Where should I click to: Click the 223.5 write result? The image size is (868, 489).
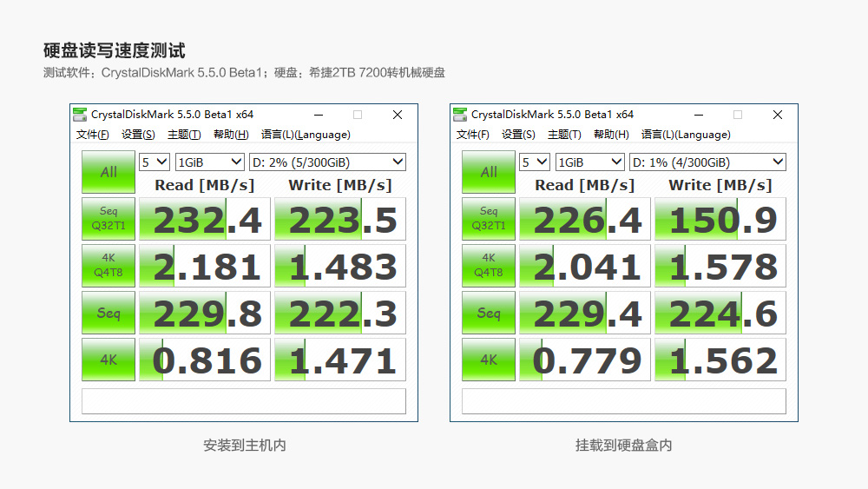340,219
